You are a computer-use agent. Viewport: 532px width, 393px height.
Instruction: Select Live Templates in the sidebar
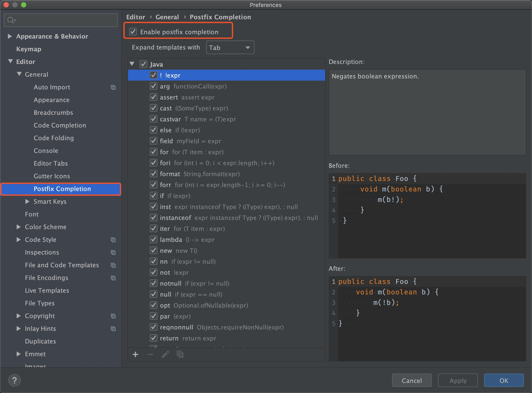coord(47,290)
